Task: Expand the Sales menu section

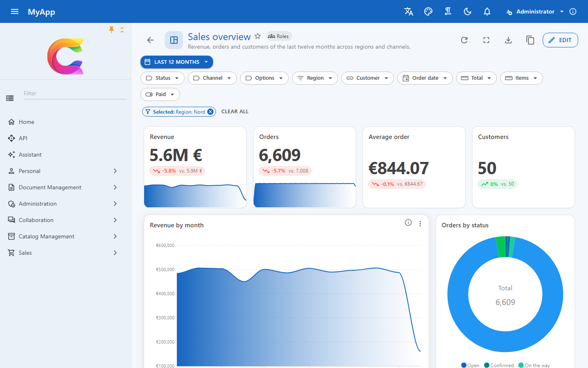Action: 65,253
